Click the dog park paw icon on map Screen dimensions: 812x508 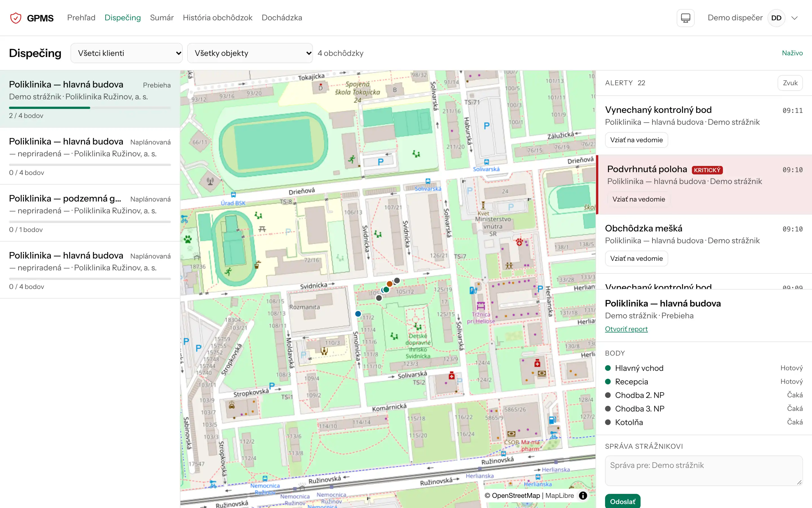click(187, 239)
